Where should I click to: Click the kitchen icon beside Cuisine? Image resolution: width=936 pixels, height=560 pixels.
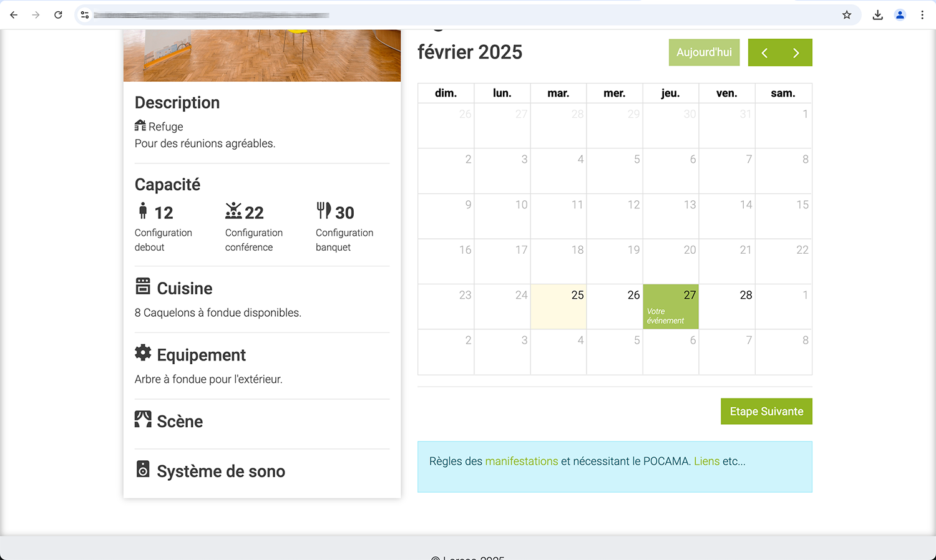pos(143,286)
